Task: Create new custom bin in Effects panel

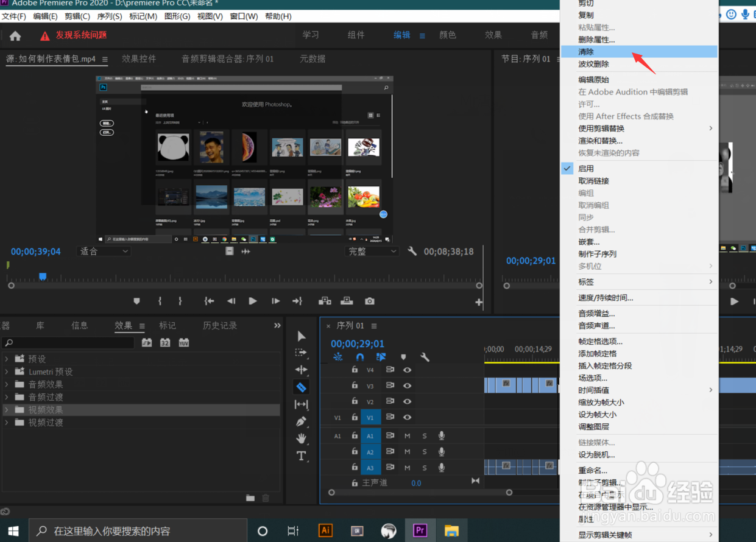Action: pyautogui.click(x=250, y=498)
